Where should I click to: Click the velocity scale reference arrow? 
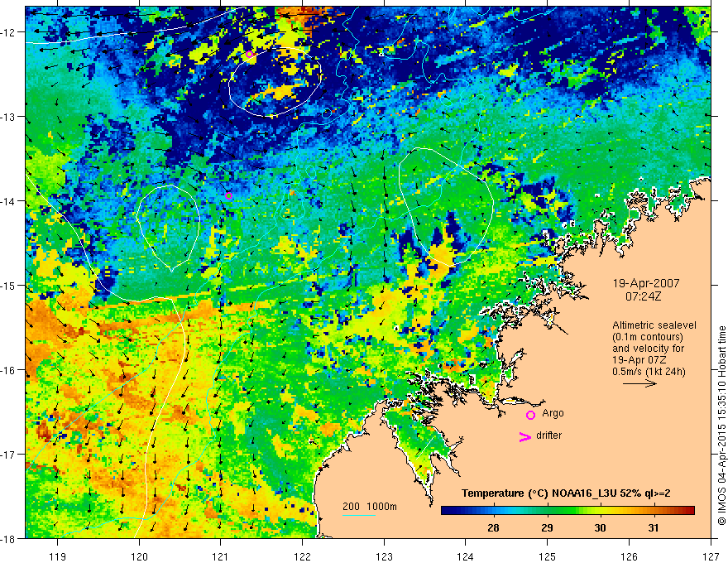[639, 383]
